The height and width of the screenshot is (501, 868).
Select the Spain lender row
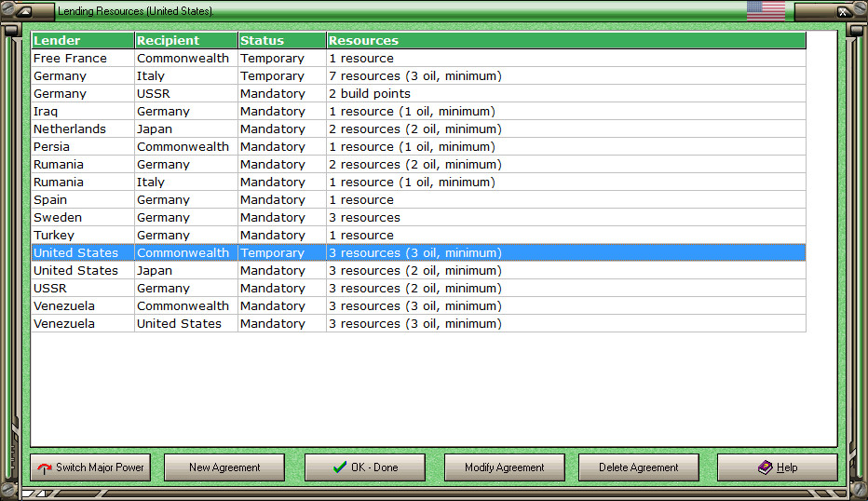tap(418, 200)
